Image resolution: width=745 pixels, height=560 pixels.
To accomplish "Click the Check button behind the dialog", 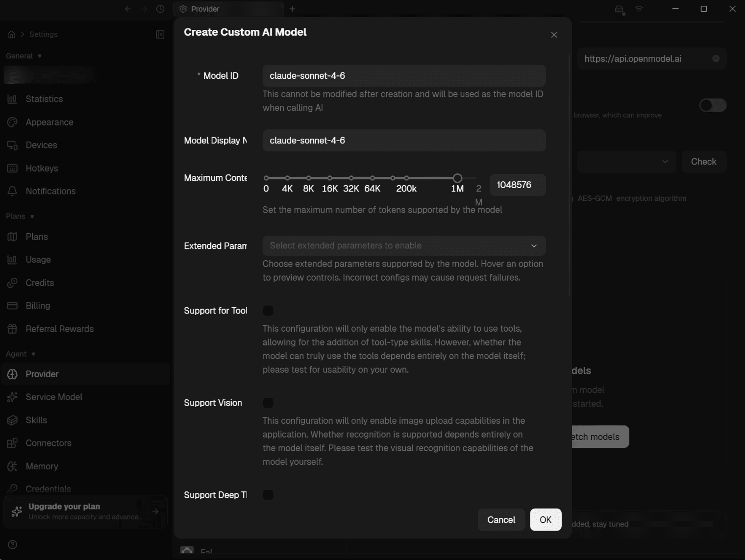I will [704, 162].
